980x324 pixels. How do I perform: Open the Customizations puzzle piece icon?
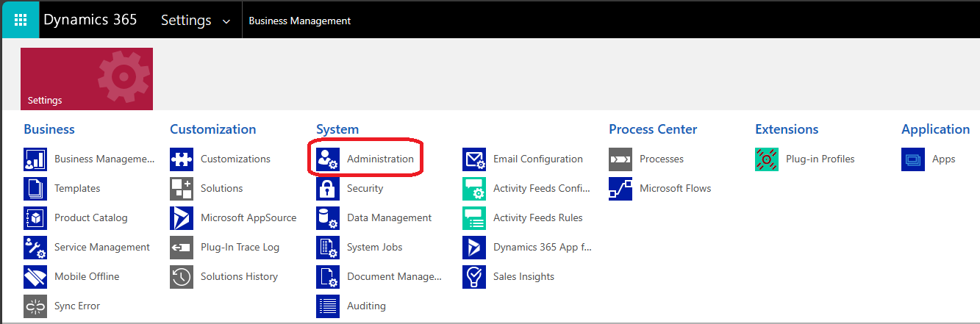182,159
